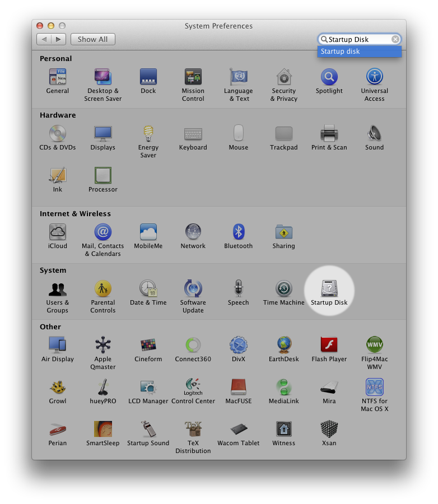Click the Show All button

point(92,39)
